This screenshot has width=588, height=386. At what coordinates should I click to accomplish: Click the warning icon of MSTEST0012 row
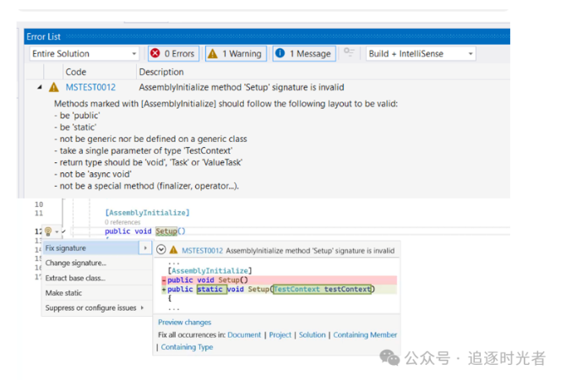click(x=54, y=87)
